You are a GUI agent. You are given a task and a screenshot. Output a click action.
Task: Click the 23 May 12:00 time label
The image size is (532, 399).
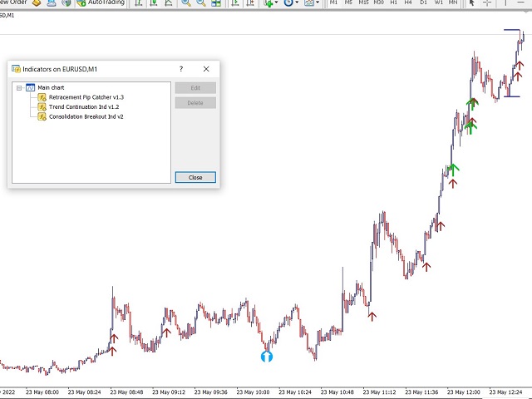[x=464, y=392]
